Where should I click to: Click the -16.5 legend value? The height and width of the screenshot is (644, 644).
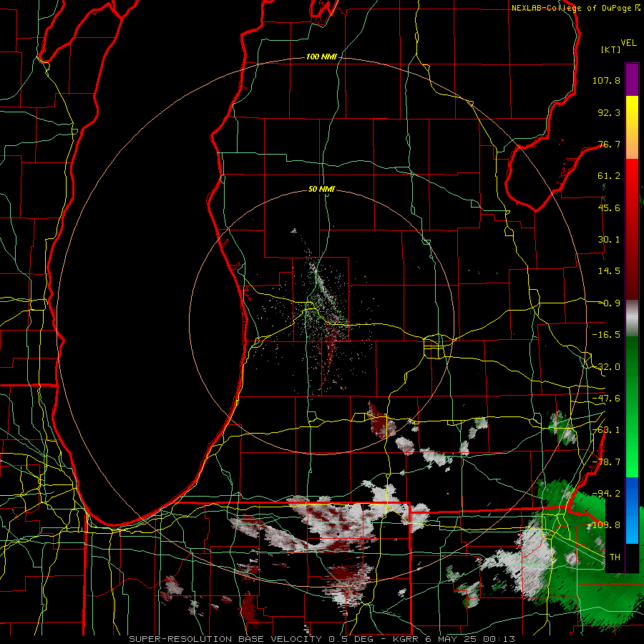pos(606,335)
